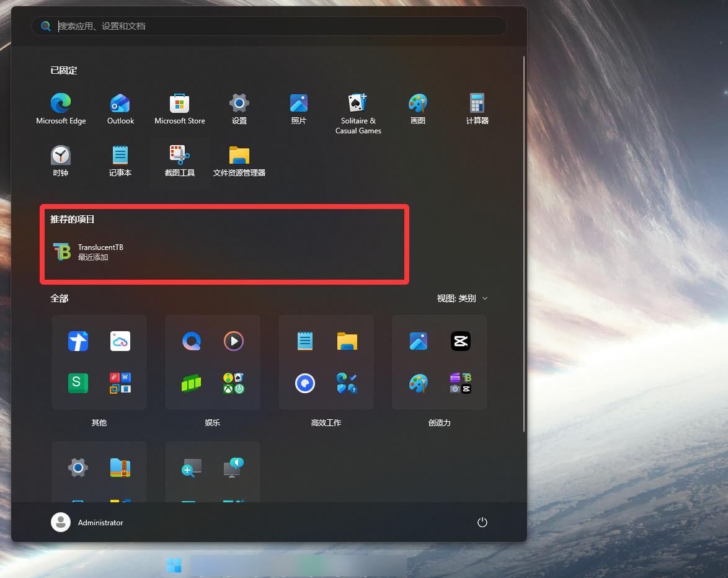
Task: Launch Solitaire & Casual Games
Action: 358,113
